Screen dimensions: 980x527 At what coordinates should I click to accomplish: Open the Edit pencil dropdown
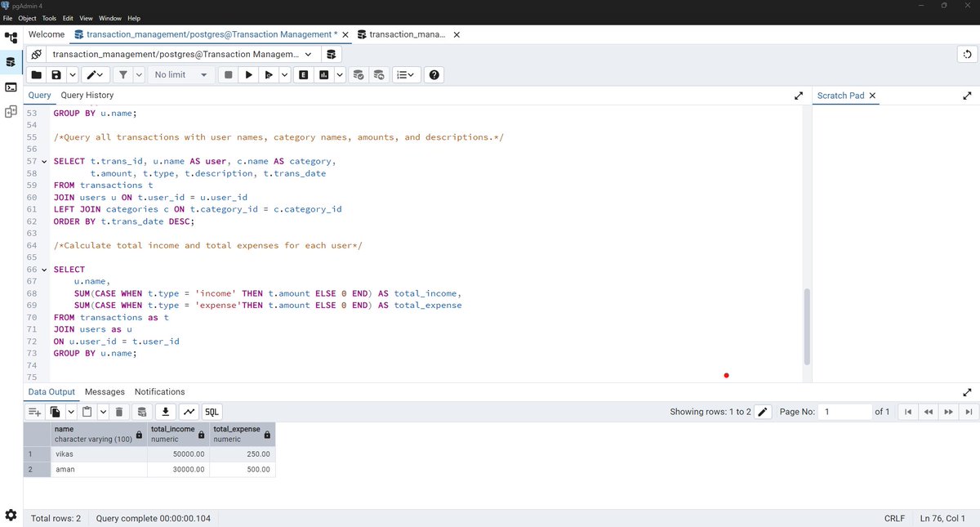pyautogui.click(x=96, y=74)
